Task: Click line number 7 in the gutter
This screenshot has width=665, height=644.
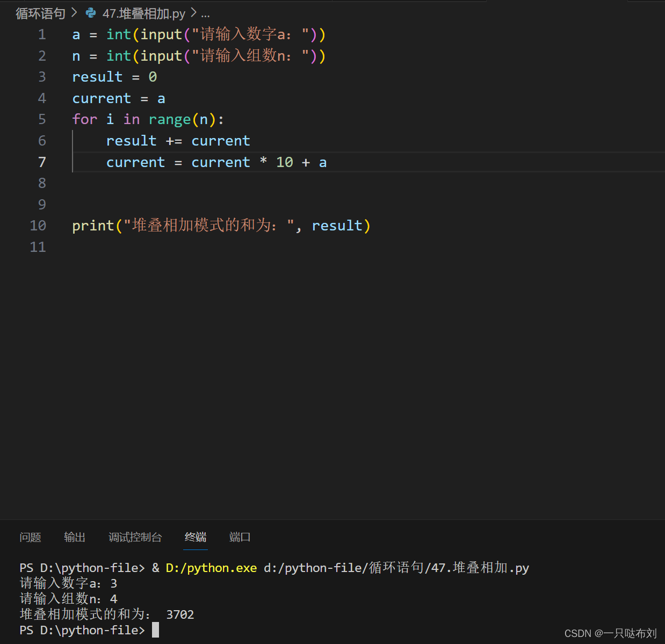Action: (42, 162)
